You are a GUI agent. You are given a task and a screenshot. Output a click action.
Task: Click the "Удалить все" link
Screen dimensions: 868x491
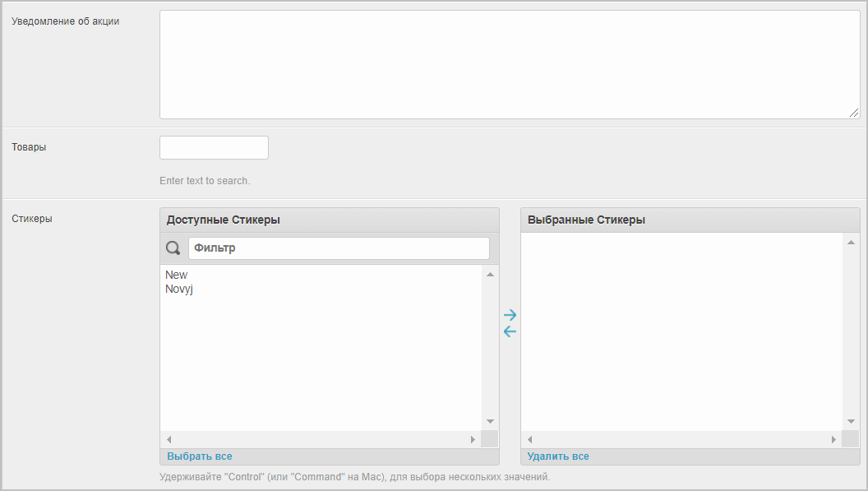[558, 456]
